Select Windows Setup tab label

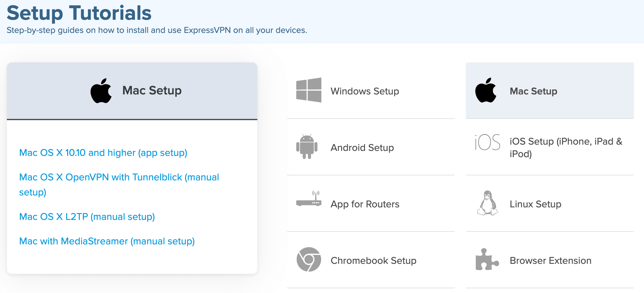click(365, 91)
